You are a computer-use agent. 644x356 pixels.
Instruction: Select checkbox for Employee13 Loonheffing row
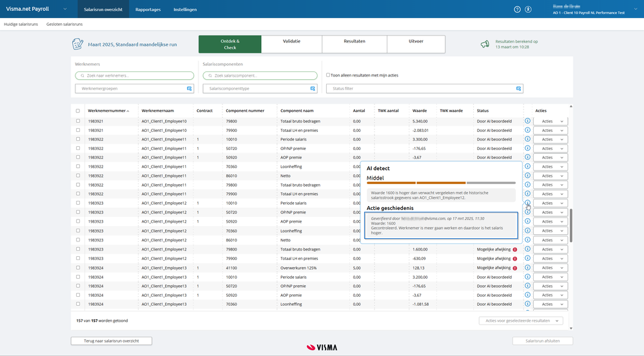[x=77, y=304]
